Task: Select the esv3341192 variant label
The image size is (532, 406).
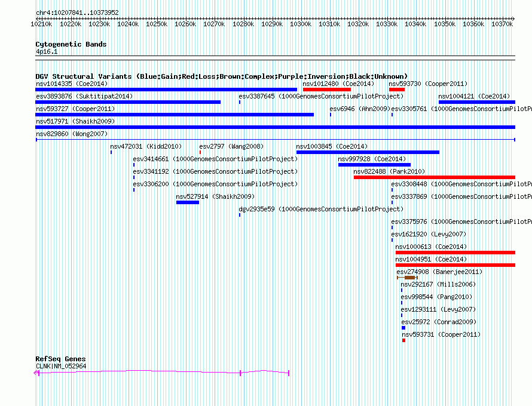Action: (215, 171)
